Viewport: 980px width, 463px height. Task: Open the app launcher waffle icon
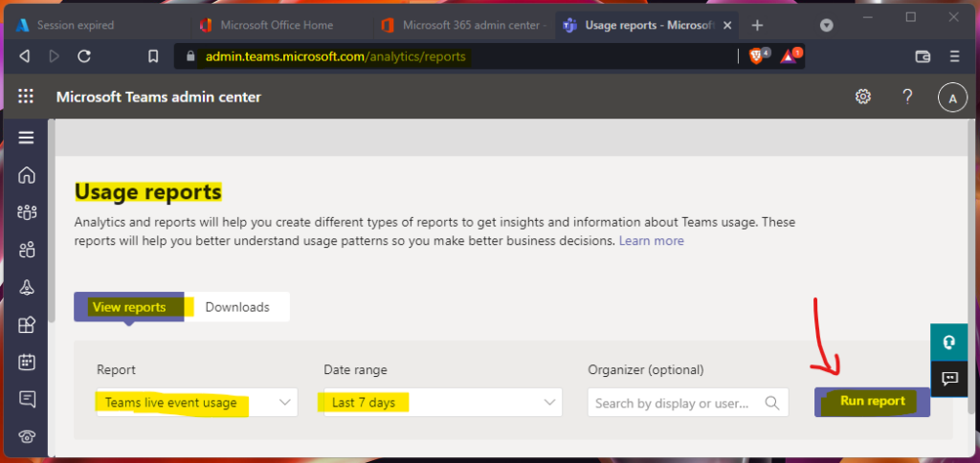tap(26, 97)
